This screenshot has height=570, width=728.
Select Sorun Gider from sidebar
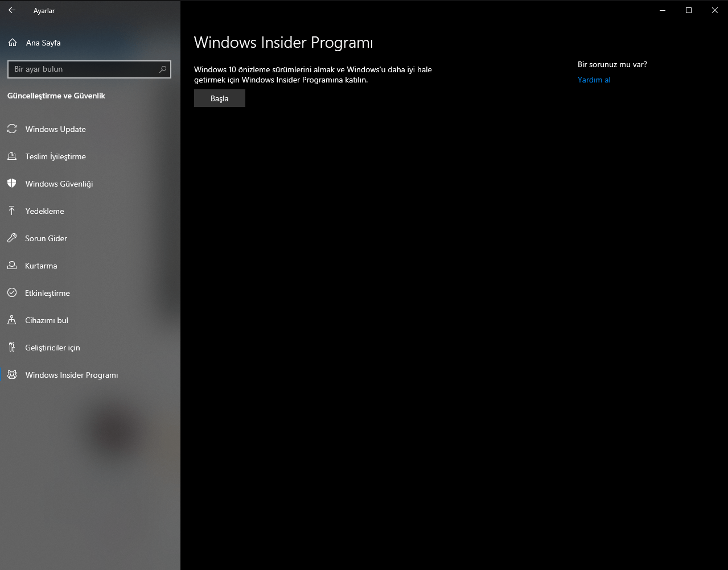90,238
